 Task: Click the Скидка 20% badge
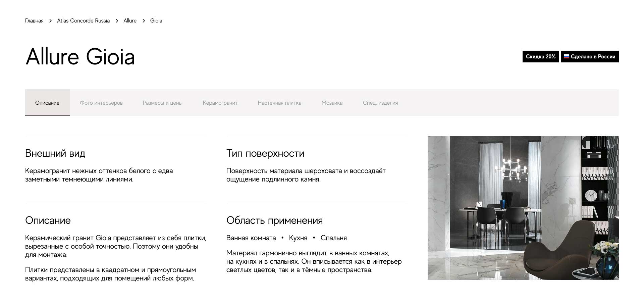(x=541, y=56)
